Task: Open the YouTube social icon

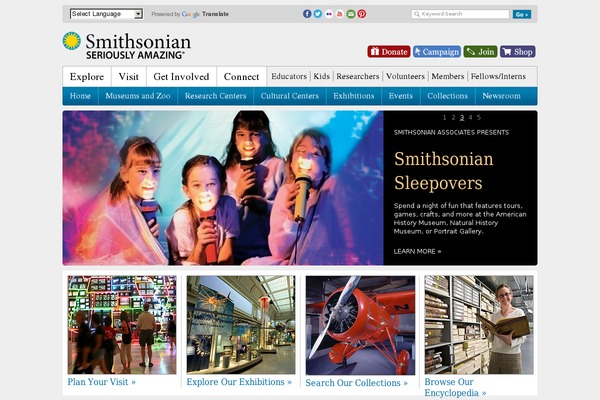Action: coord(340,14)
